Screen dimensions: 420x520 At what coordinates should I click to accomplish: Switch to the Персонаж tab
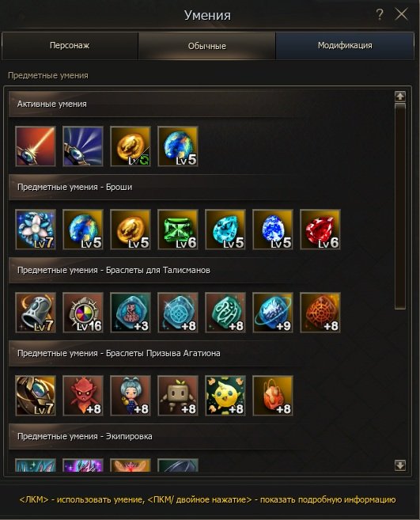pos(70,46)
